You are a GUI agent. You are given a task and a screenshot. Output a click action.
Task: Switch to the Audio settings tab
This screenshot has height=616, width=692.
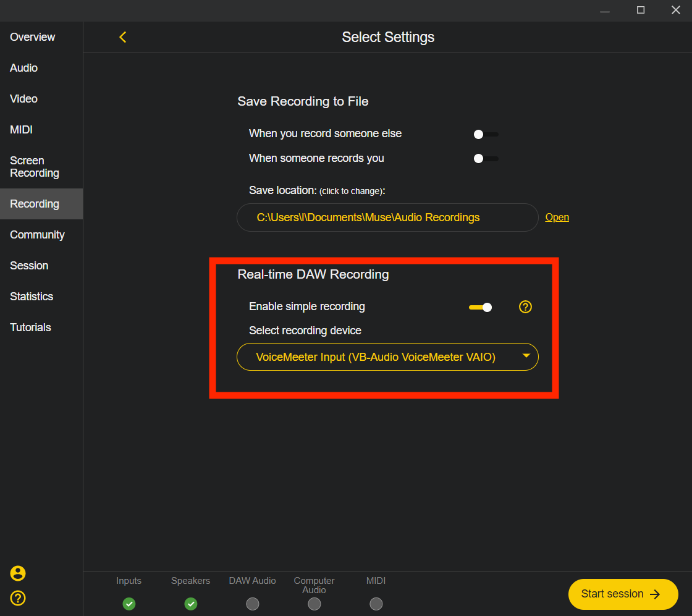click(24, 68)
